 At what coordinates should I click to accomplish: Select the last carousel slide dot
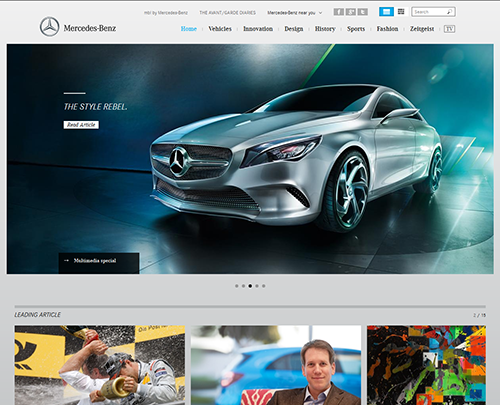264,286
